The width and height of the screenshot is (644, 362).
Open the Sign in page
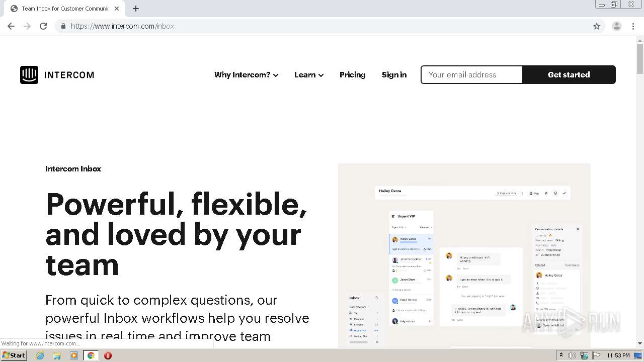pyautogui.click(x=394, y=75)
